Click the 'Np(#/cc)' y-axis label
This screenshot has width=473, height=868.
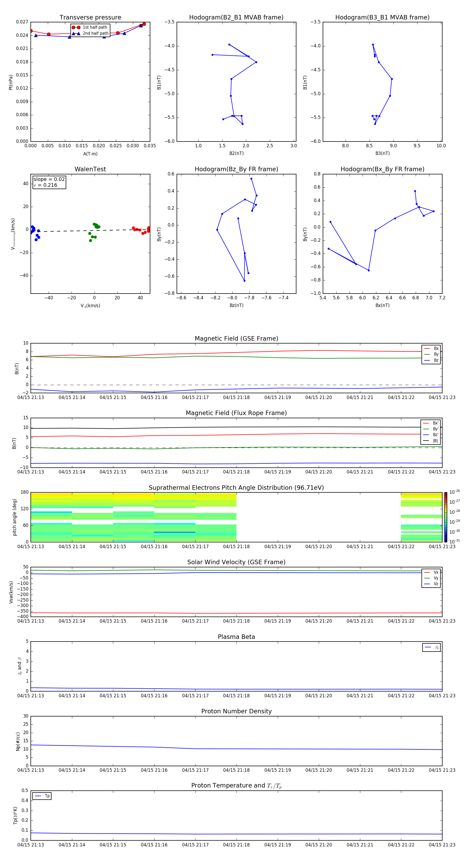click(x=18, y=741)
